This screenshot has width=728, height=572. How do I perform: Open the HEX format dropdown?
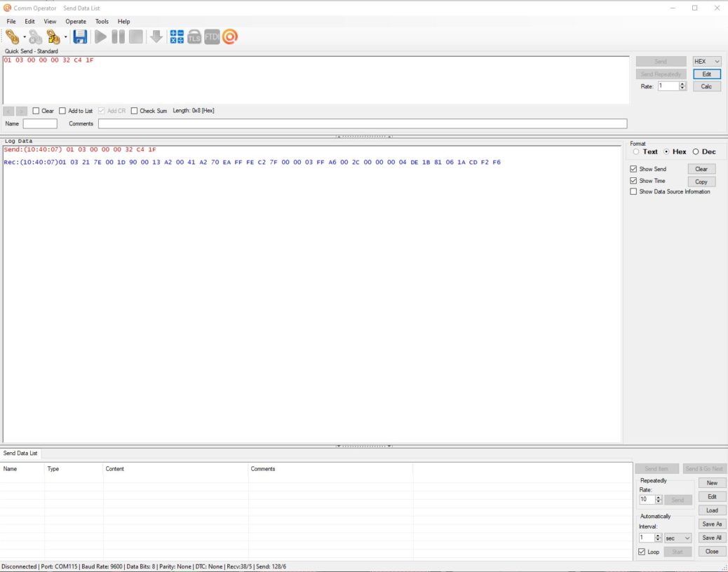[x=706, y=61]
